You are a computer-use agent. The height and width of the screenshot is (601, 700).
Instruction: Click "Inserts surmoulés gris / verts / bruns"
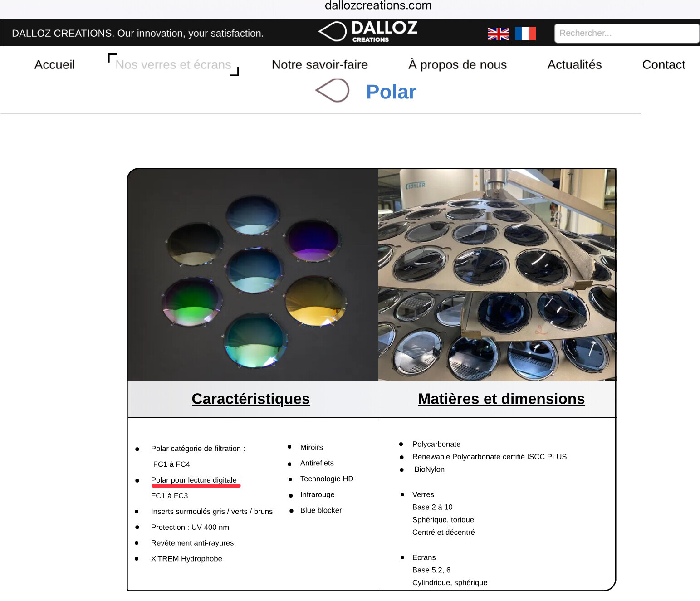click(x=212, y=512)
